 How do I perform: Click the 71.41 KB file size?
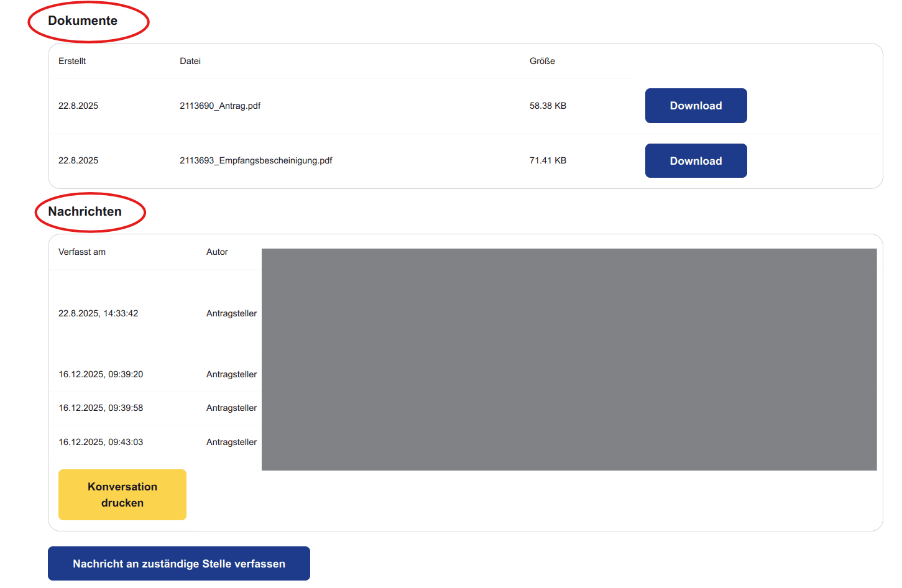tap(548, 160)
